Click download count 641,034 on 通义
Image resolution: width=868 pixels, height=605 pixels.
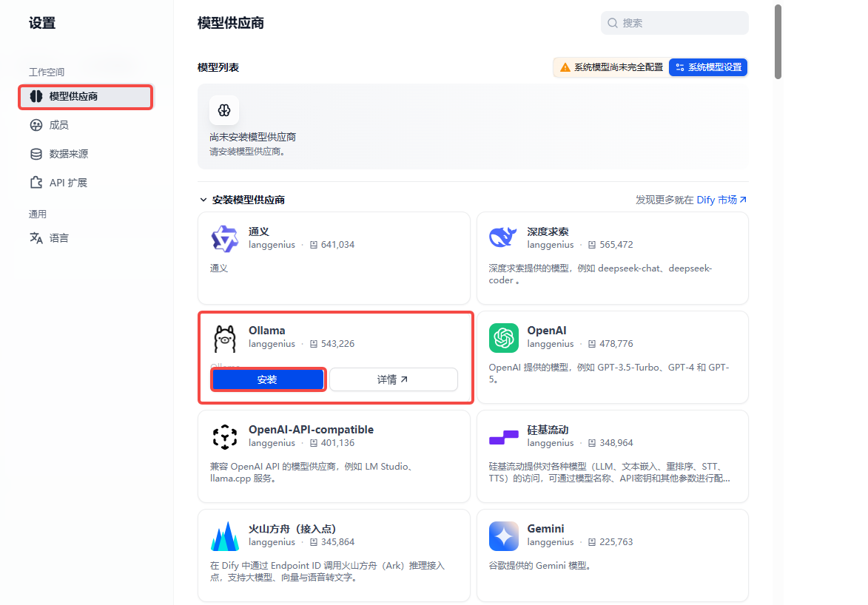(x=337, y=245)
